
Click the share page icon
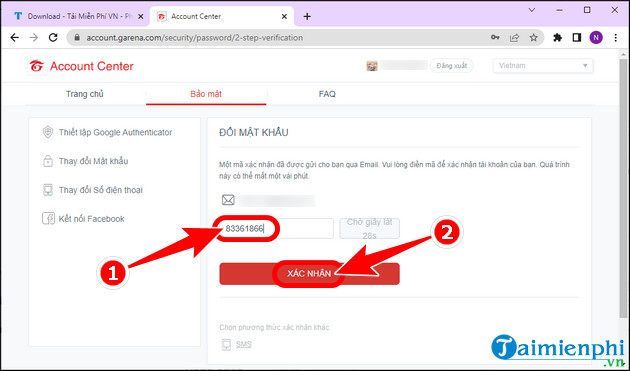pyautogui.click(x=514, y=38)
